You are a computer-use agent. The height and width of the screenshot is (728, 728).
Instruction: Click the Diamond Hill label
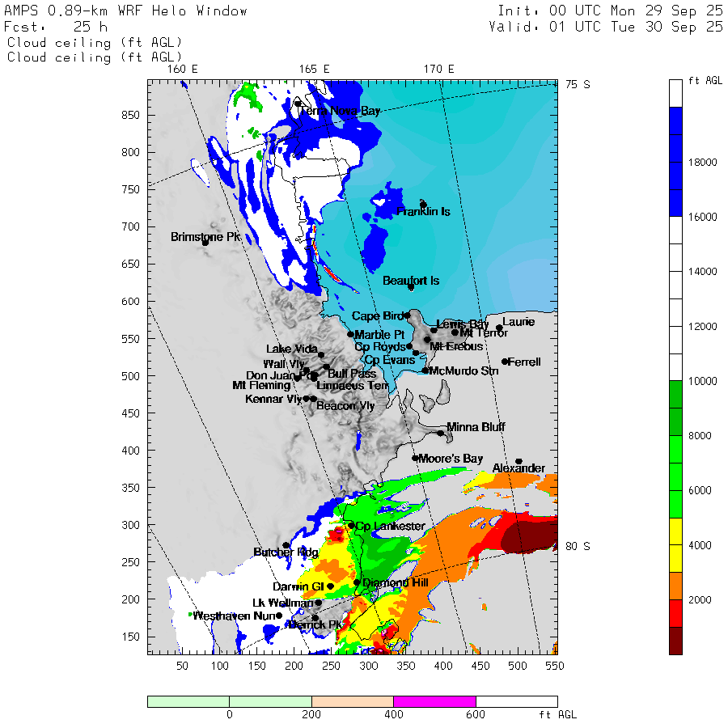tap(395, 582)
